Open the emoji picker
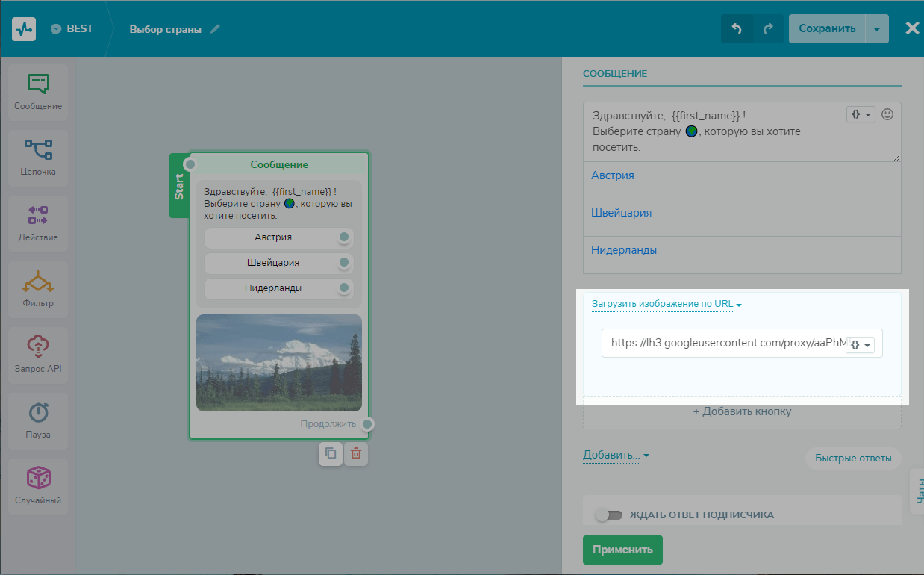924x575 pixels. click(x=887, y=114)
